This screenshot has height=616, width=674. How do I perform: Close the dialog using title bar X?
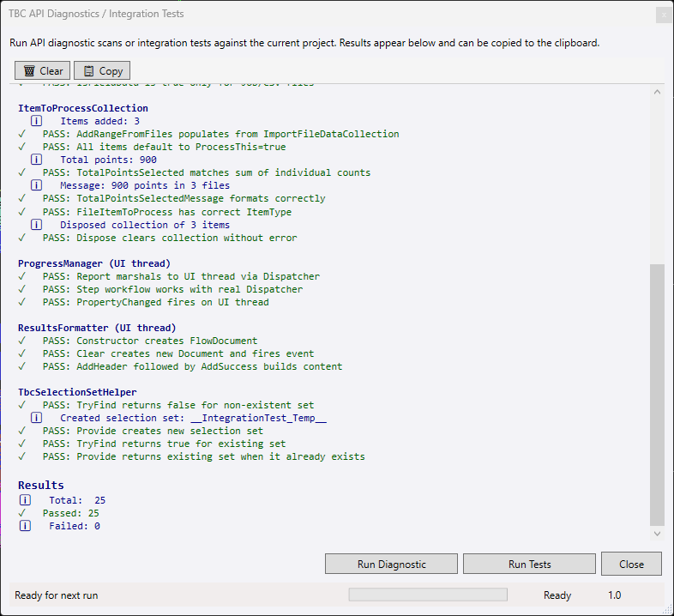[663, 15]
